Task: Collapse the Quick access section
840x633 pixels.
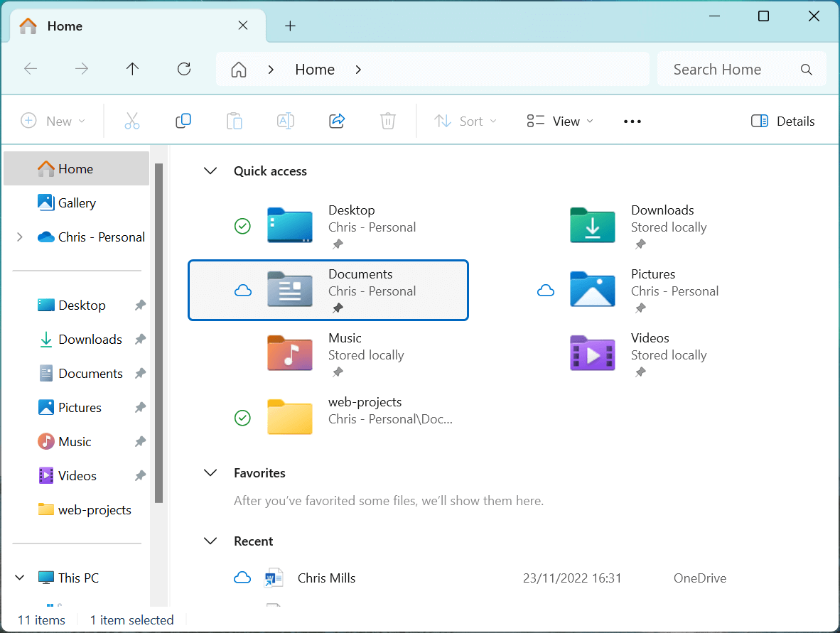Action: click(x=210, y=171)
